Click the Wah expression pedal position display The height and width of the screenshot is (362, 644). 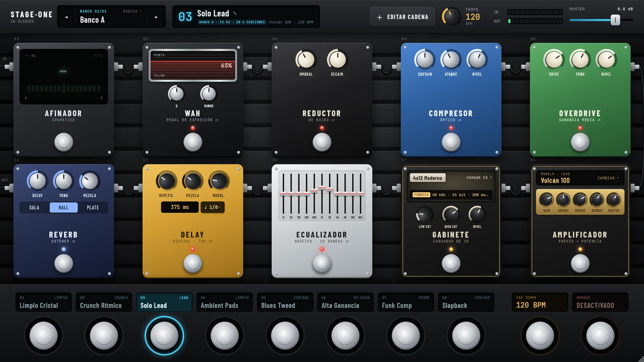point(193,65)
